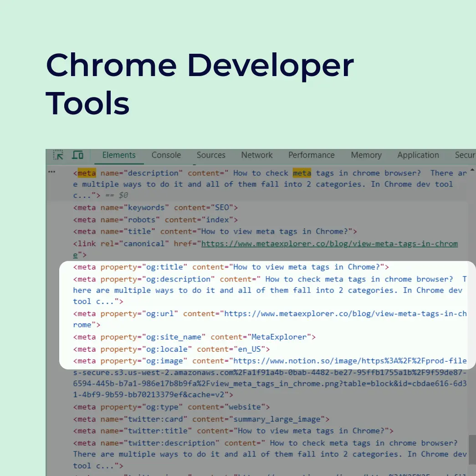
Task: Select the Network tab
Action: 257,155
